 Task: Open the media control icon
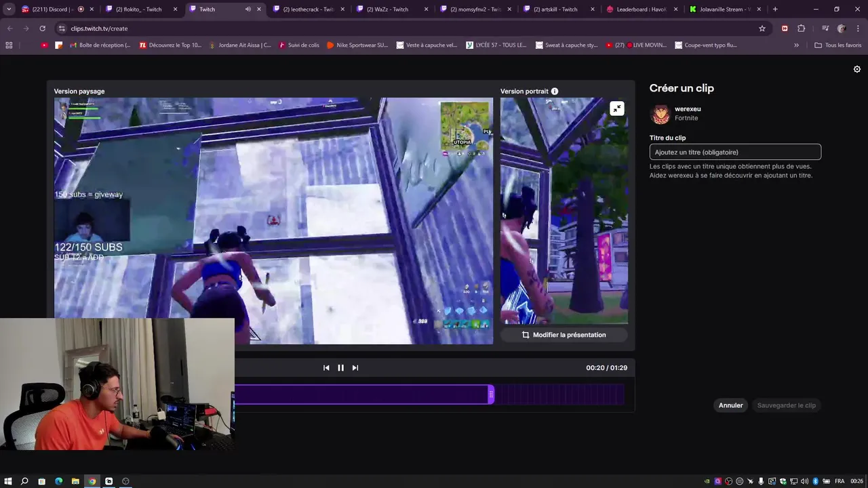click(x=825, y=28)
